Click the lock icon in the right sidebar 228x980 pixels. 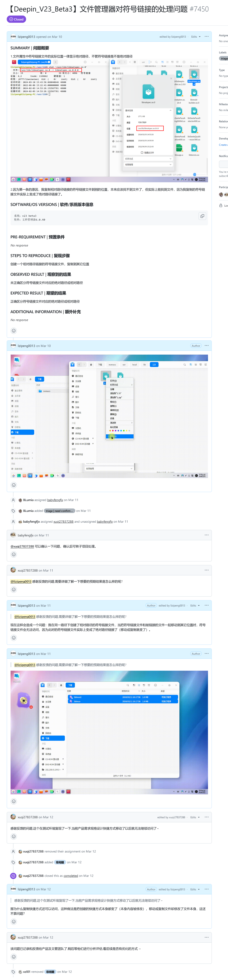(x=221, y=205)
